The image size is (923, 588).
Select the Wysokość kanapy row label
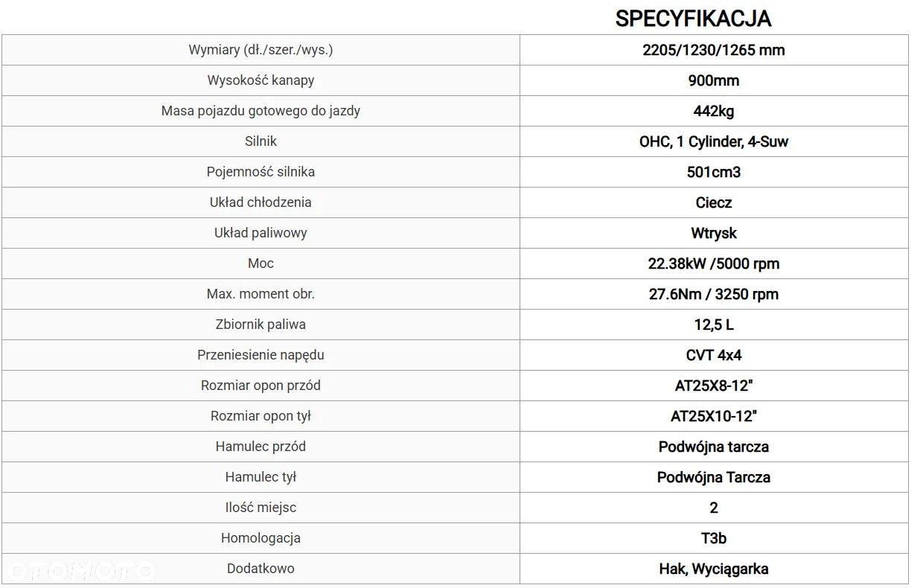pyautogui.click(x=261, y=80)
